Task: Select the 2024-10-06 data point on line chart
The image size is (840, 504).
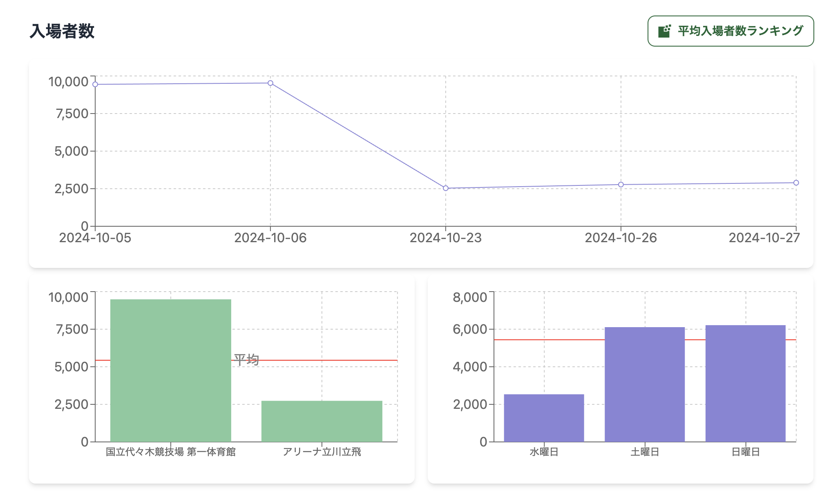Action: pyautogui.click(x=270, y=83)
